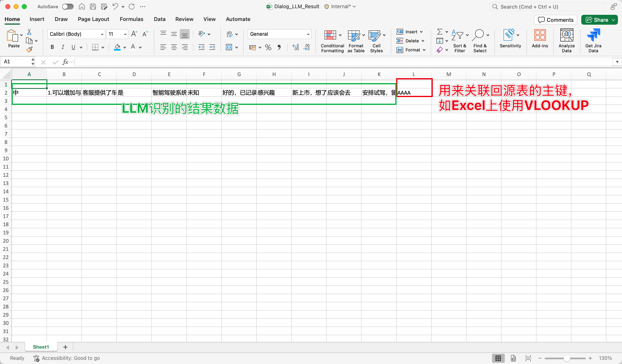Click Accessibility: Good to go status
This screenshot has width=622, height=364.
(67, 358)
